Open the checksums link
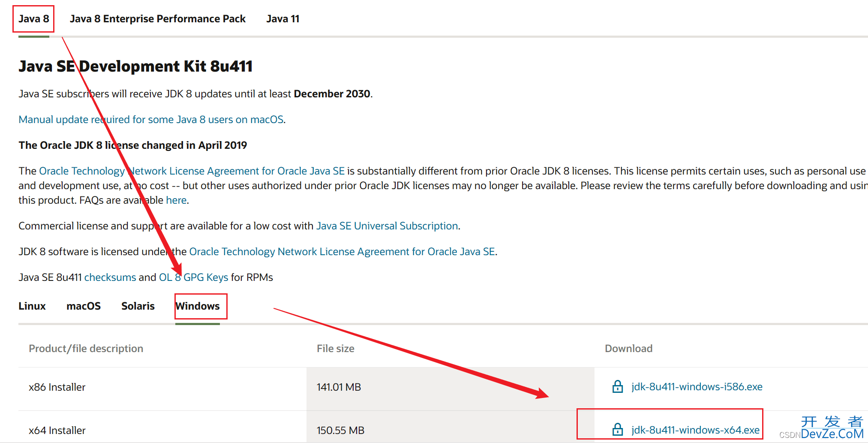The width and height of the screenshot is (868, 443). (110, 277)
